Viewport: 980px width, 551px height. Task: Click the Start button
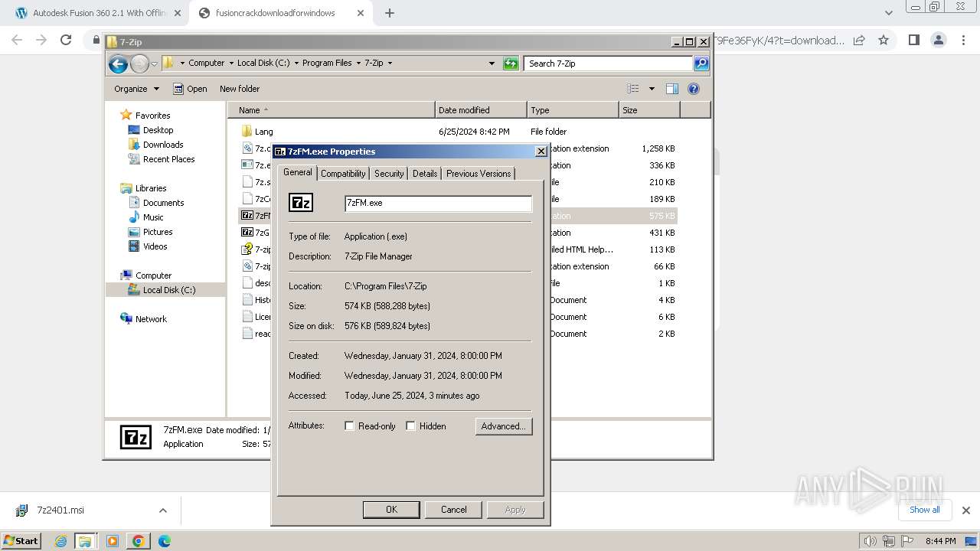pos(21,541)
